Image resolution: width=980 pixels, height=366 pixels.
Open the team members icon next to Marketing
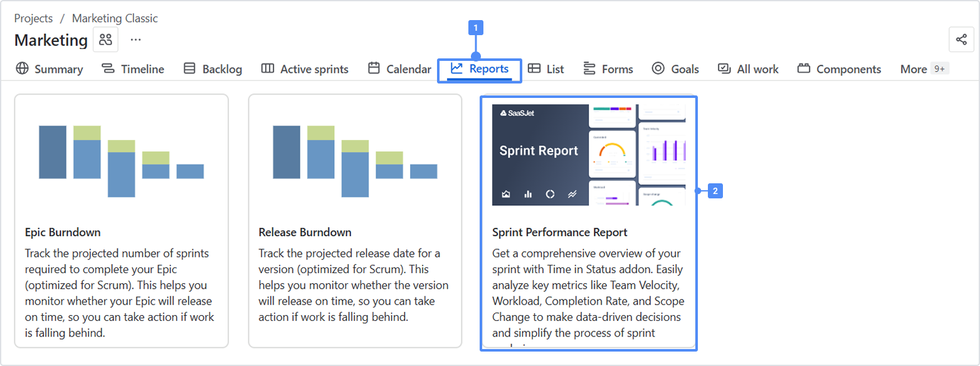105,40
